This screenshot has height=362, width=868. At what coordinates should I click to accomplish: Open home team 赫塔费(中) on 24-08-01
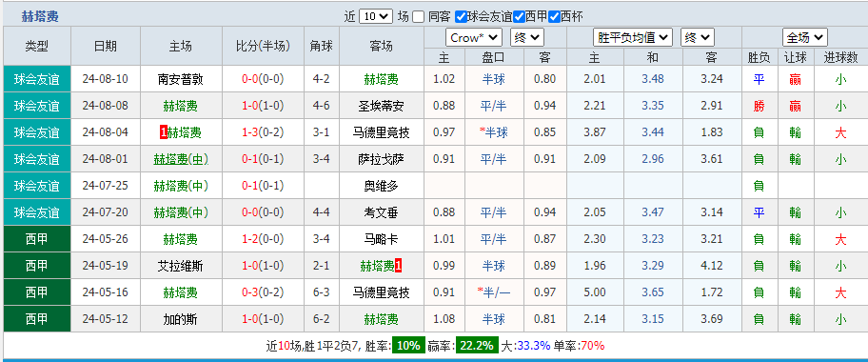tap(181, 160)
